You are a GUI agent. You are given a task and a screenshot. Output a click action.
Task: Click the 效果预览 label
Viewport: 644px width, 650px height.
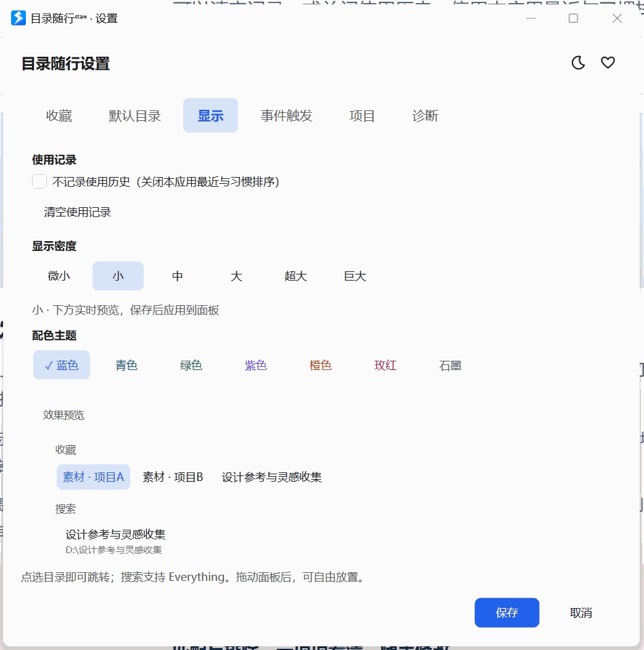tap(64, 415)
